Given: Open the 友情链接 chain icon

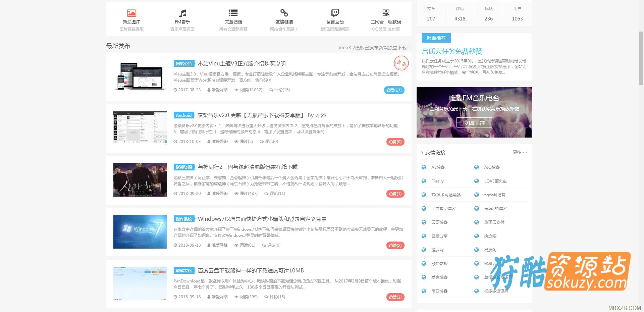Looking at the screenshot, I should [284, 13].
